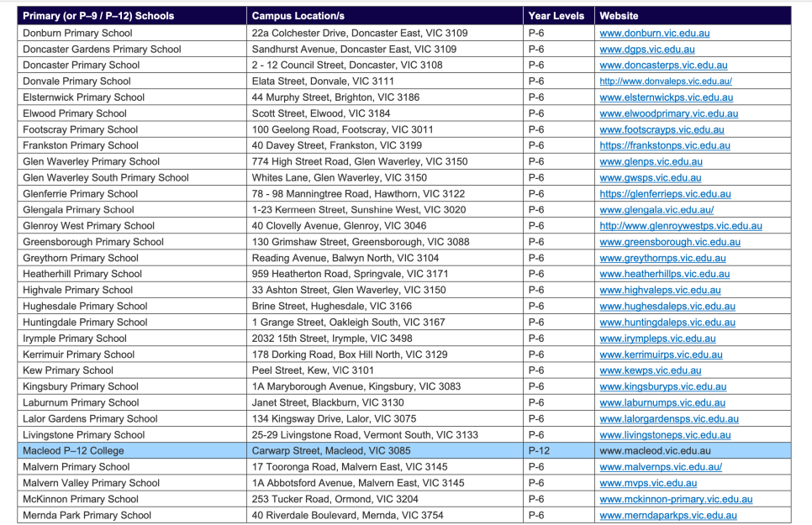Viewport: 812px width, 525px height.
Task: Visit www.greensborough.vic.edu.au link
Action: click(670, 242)
